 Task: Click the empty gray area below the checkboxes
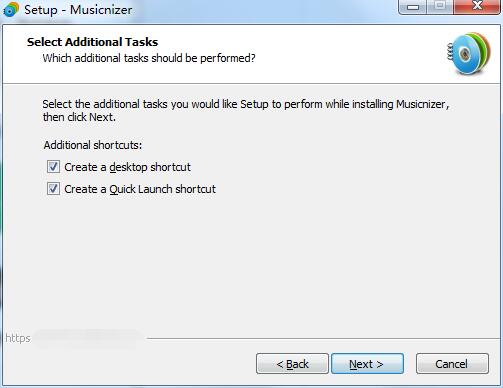251,263
